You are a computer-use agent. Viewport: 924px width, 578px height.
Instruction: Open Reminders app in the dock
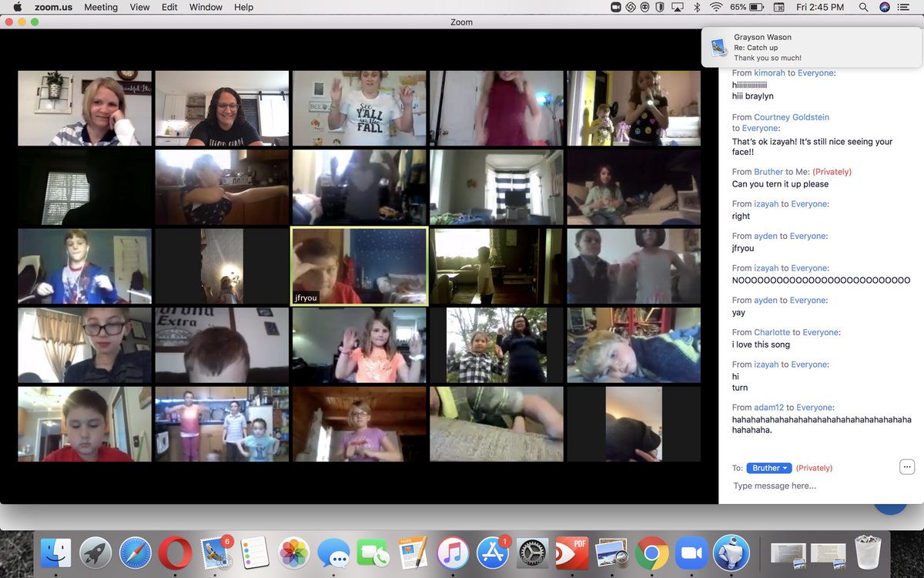click(255, 553)
